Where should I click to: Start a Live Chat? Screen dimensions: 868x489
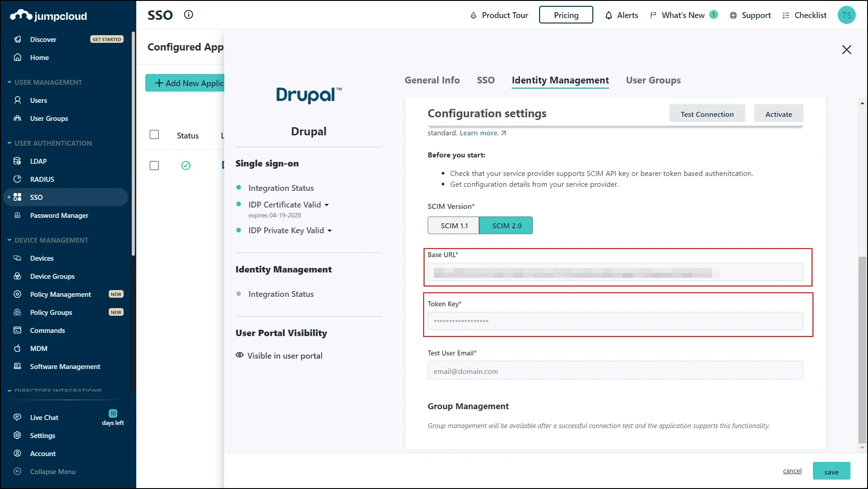[x=44, y=417]
